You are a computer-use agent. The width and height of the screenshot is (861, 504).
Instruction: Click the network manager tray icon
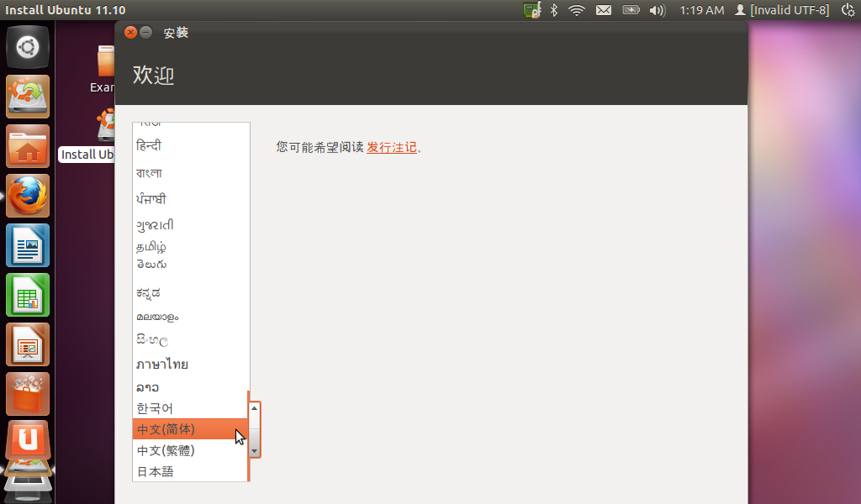click(x=531, y=10)
